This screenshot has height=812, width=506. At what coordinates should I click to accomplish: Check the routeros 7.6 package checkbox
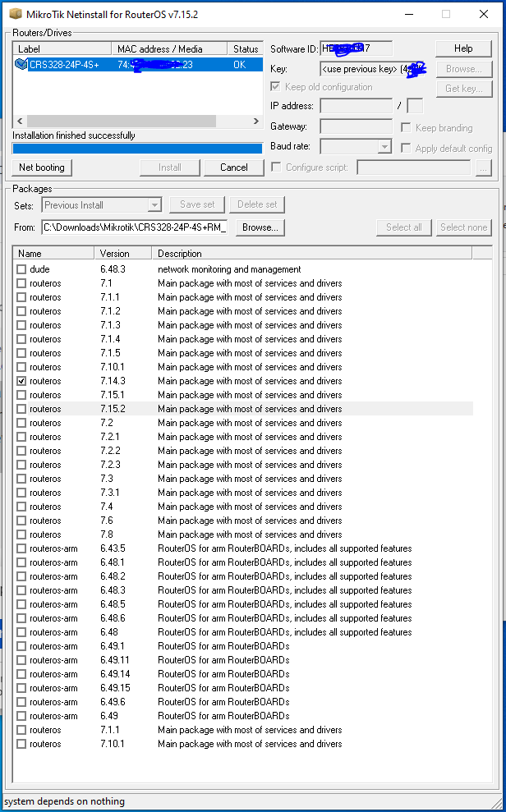(21, 521)
